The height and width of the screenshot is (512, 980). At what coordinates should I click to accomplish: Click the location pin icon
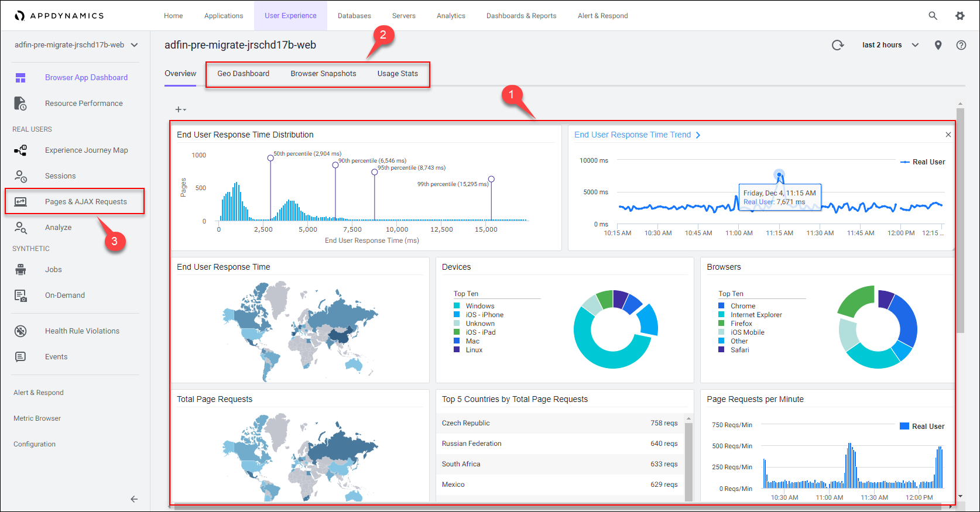pyautogui.click(x=938, y=45)
